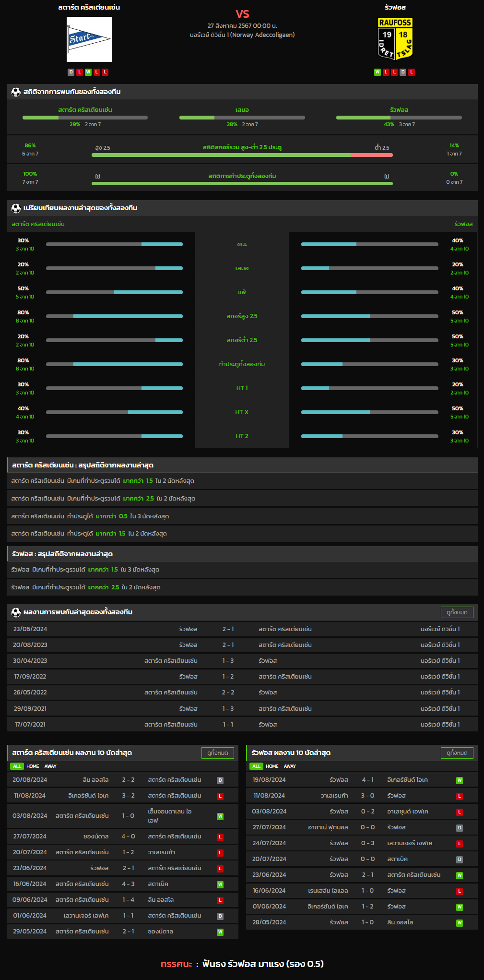Click the D badge in the 27/07/2024 Raufoss row
This screenshot has width=484, height=980.
[460, 828]
